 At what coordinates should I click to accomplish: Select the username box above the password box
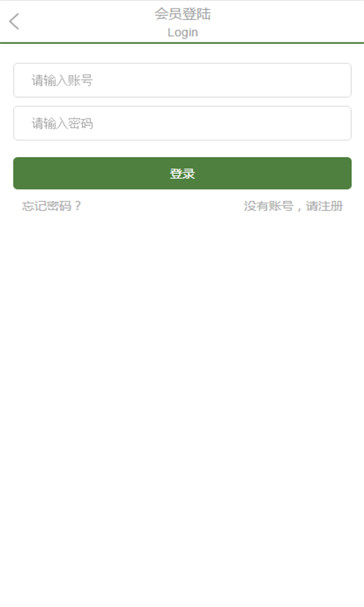point(182,80)
